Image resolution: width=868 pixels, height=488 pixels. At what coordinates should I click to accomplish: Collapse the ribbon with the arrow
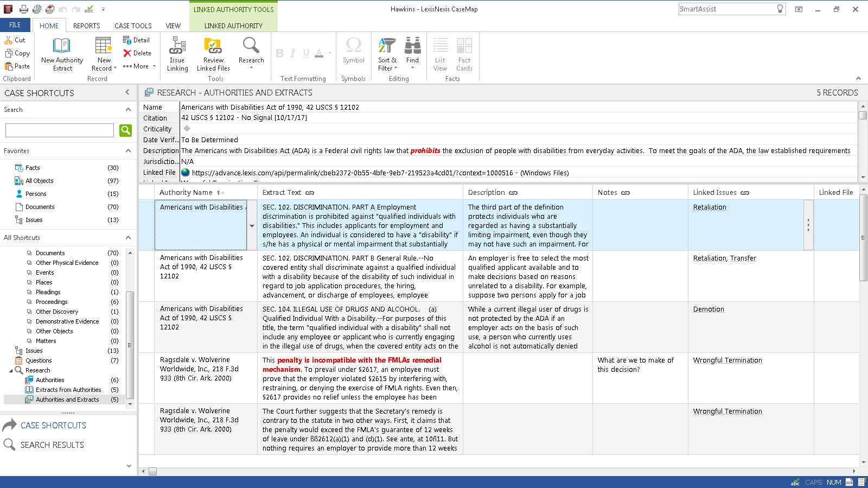pos(858,79)
